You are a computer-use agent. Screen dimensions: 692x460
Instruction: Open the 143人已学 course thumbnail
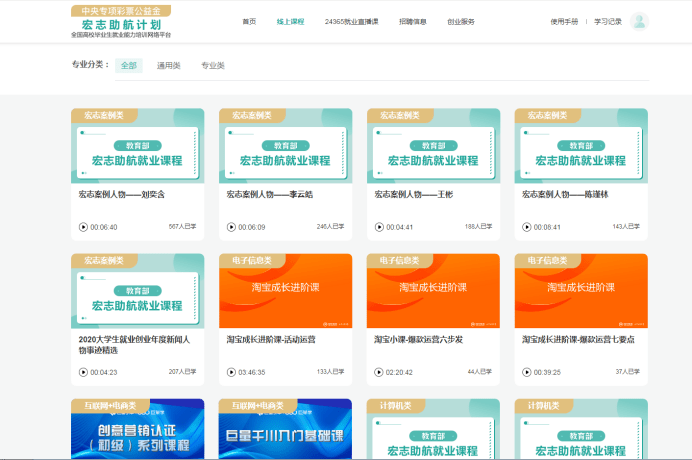[x=581, y=146]
